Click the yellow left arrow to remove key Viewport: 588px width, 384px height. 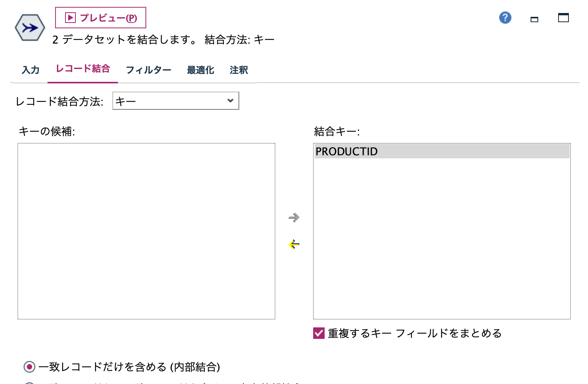tap(294, 244)
